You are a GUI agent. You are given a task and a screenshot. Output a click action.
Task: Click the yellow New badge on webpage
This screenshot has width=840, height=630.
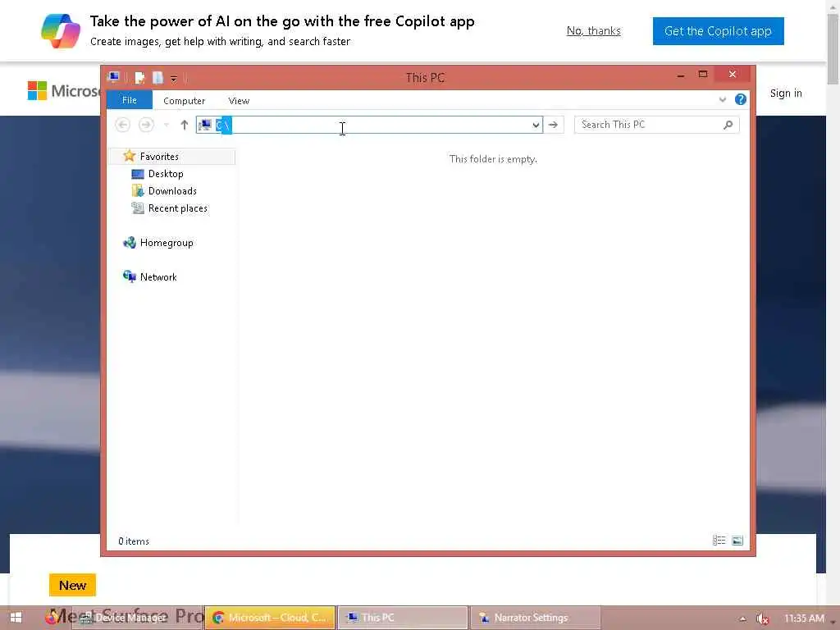[72, 585]
